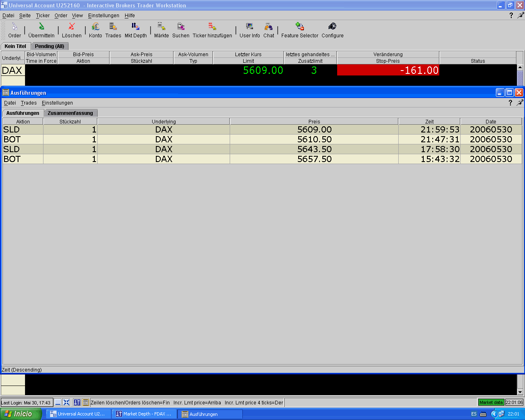
Task: Click the Ausführungen taskbar button
Action: tap(210, 414)
